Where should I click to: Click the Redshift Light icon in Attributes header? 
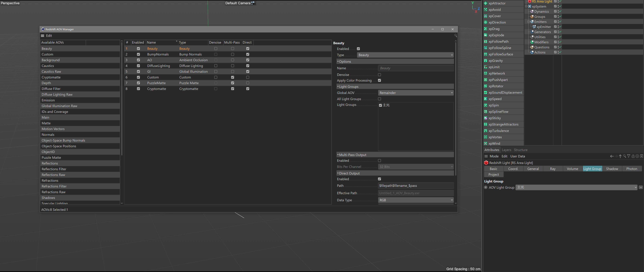486,163
